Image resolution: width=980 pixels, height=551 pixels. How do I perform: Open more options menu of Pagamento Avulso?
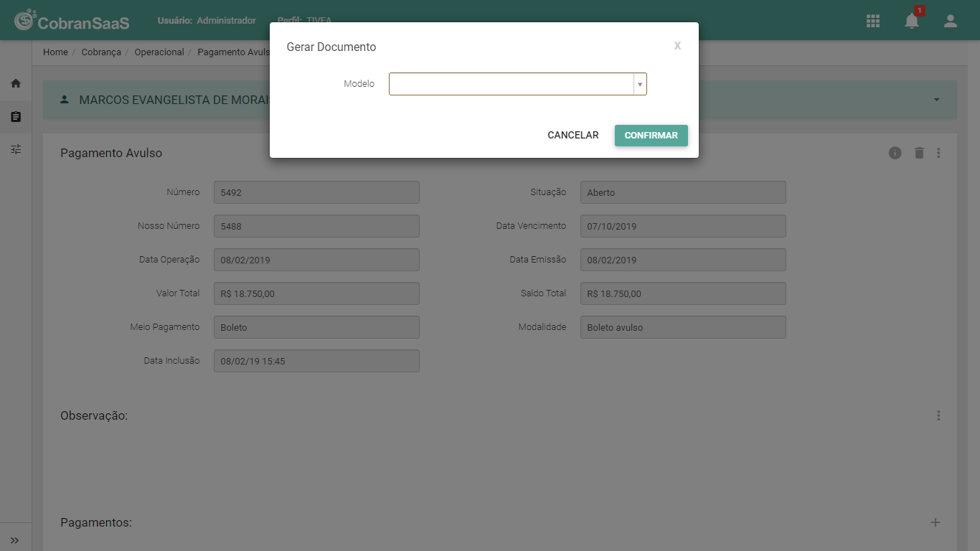point(938,153)
